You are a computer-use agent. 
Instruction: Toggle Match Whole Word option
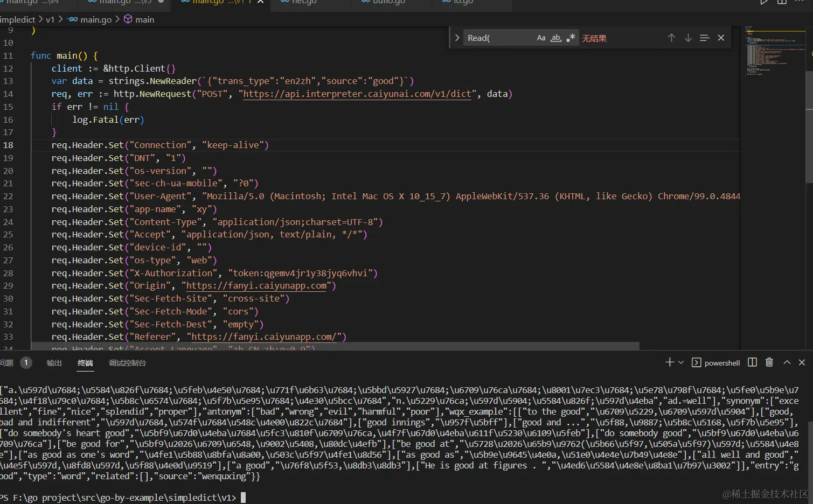tap(556, 38)
